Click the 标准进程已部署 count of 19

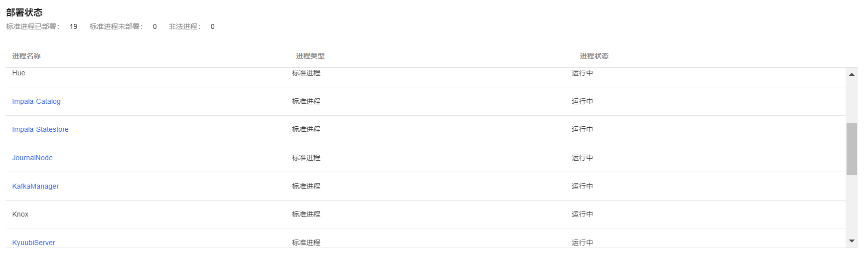(73, 26)
